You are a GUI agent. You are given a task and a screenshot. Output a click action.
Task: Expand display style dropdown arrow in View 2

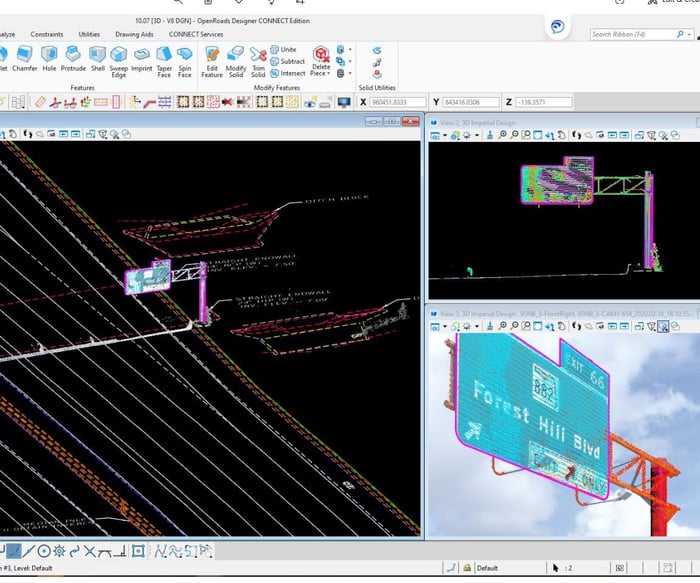pos(477,135)
